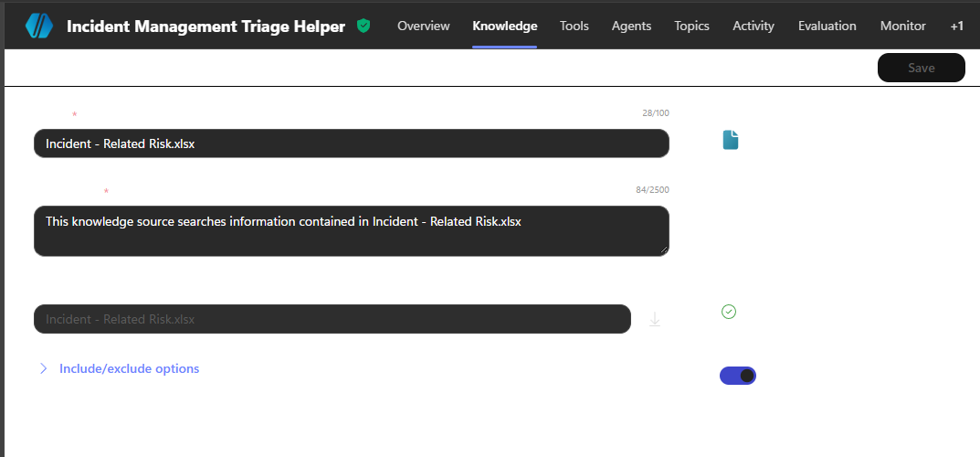Viewport: 980px width, 457px height.
Task: Click the 84/2500 character counter
Action: coord(652,189)
